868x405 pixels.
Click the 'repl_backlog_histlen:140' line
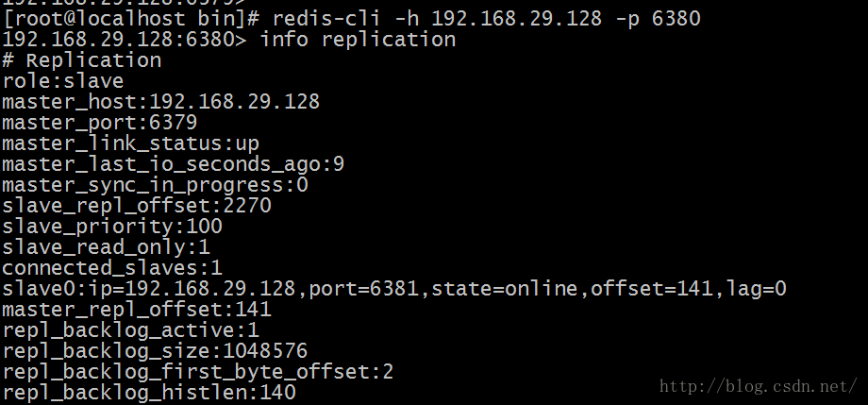click(x=148, y=393)
